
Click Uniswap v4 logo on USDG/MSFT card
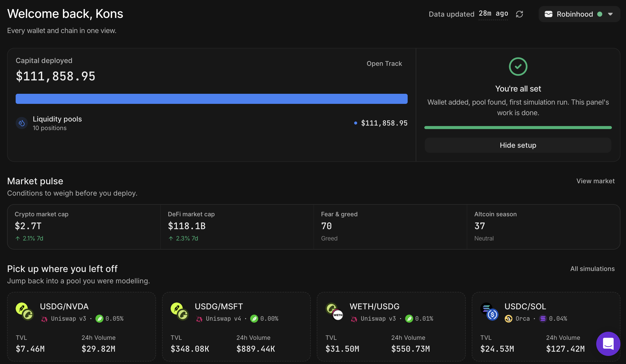[199, 319]
